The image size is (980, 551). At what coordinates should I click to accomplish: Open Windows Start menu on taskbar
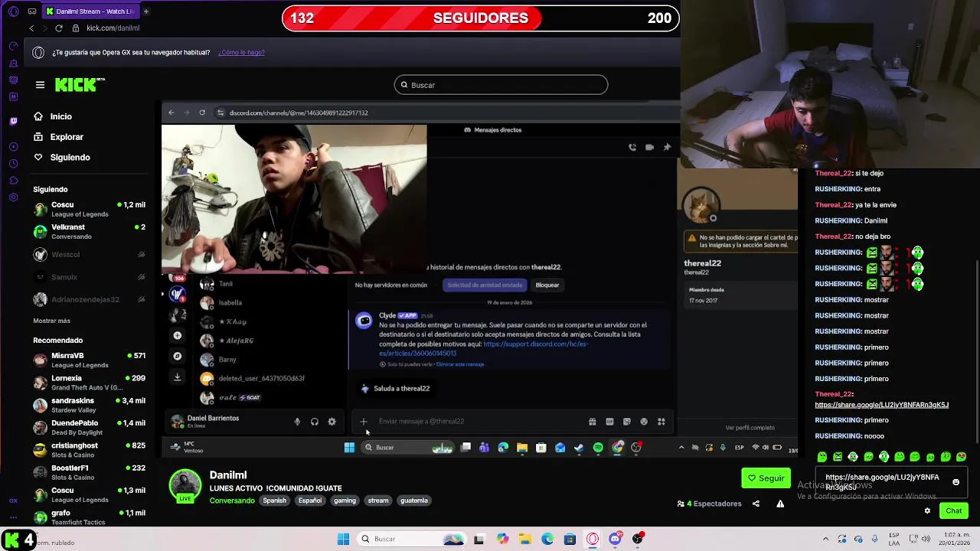(x=343, y=539)
